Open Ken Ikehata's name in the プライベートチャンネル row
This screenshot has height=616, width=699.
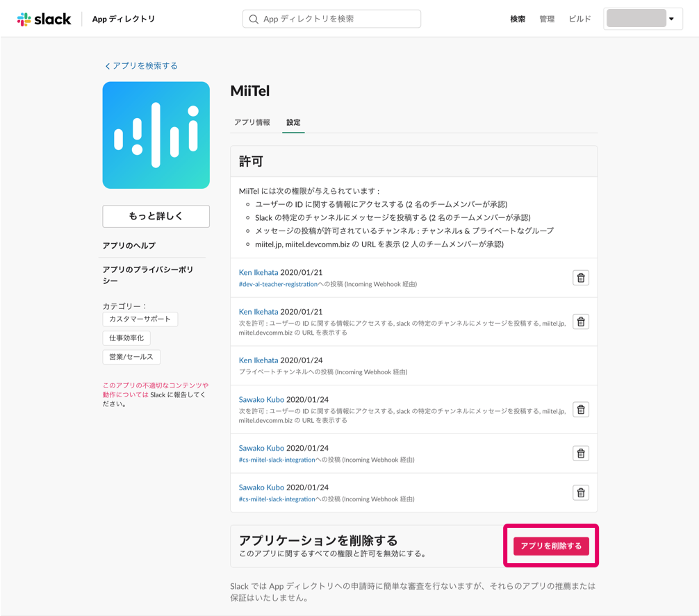[258, 360]
